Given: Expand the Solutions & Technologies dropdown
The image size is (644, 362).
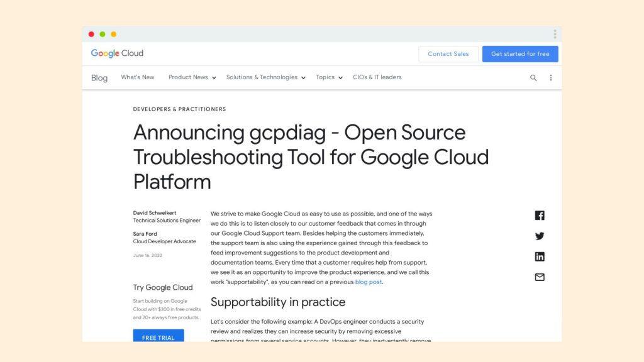Looking at the screenshot, I should (x=265, y=77).
